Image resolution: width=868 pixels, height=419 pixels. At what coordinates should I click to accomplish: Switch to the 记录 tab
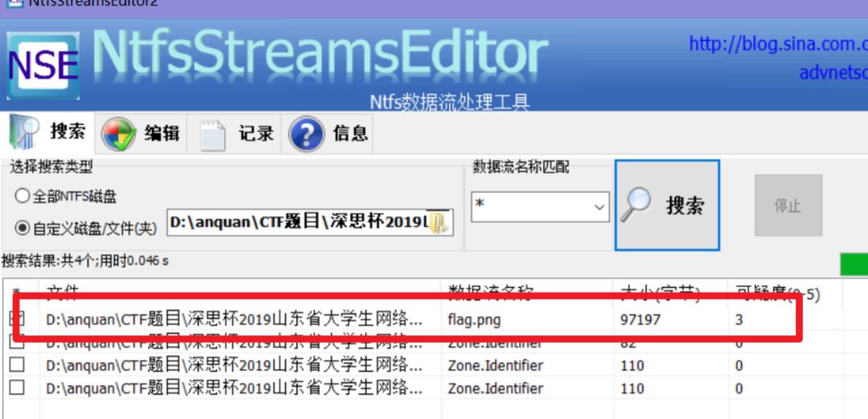234,134
